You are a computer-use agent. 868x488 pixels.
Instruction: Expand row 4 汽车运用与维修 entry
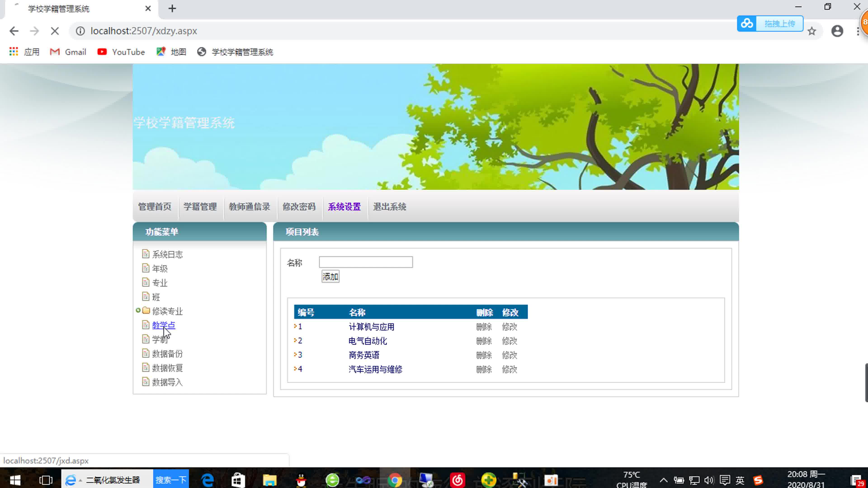[x=295, y=369]
